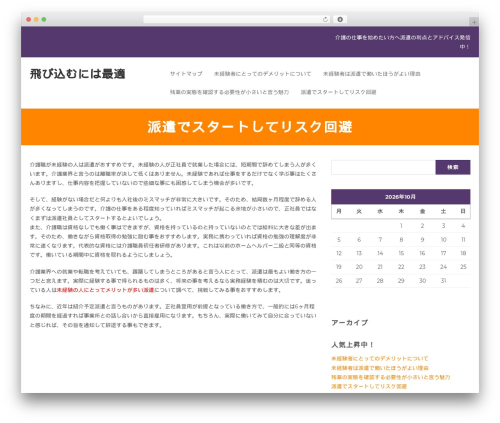Viewport: 500px width, 423px height.
Task: Click the 人気上昇中！ sidebar heading
Action: click(x=353, y=345)
